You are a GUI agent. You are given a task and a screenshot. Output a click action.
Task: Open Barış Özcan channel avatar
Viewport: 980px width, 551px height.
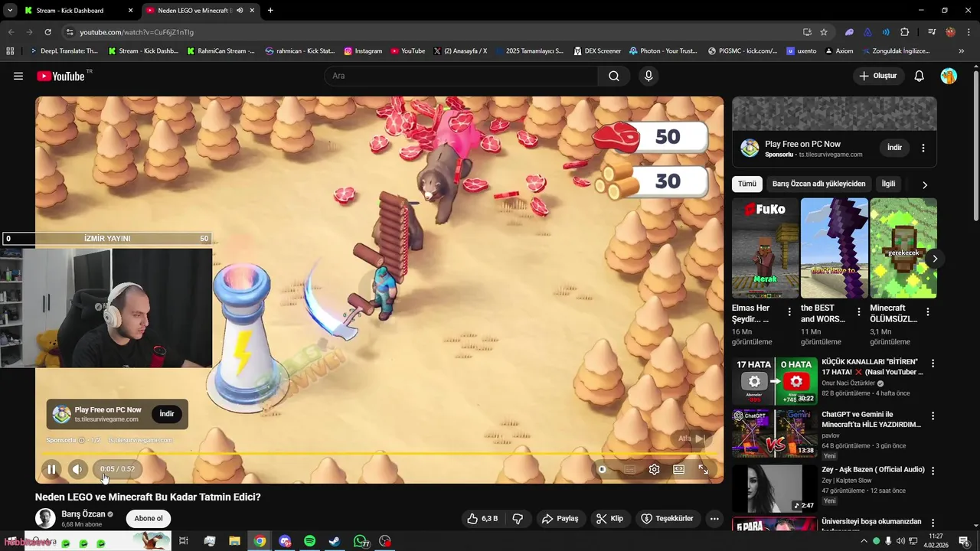tap(45, 518)
